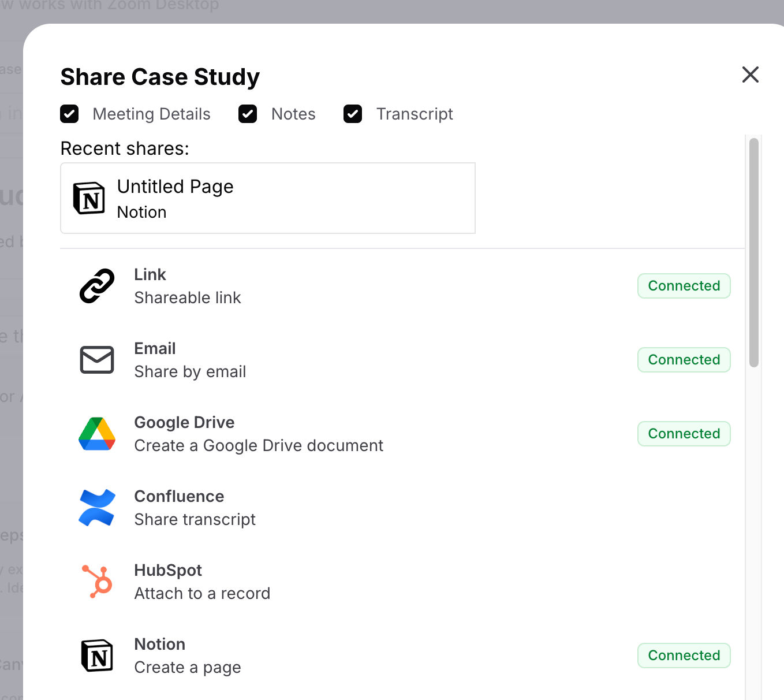Click the Connected badge next to Notion
784x700 pixels.
[684, 655]
